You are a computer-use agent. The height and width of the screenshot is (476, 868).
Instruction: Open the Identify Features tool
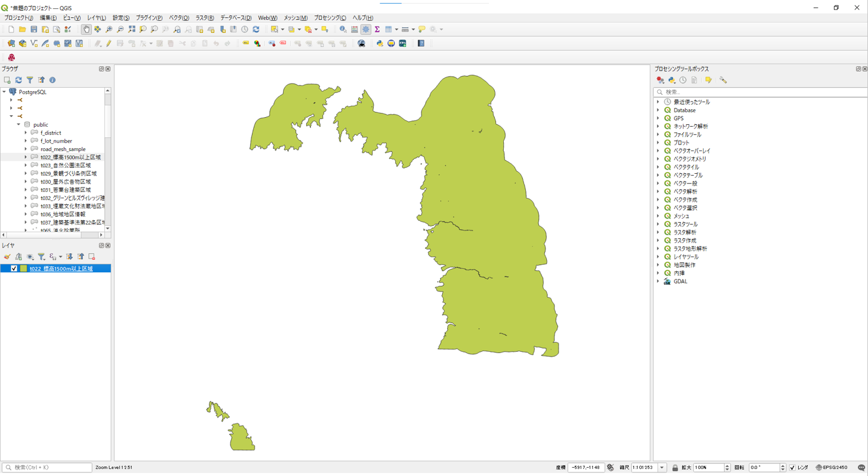(343, 29)
